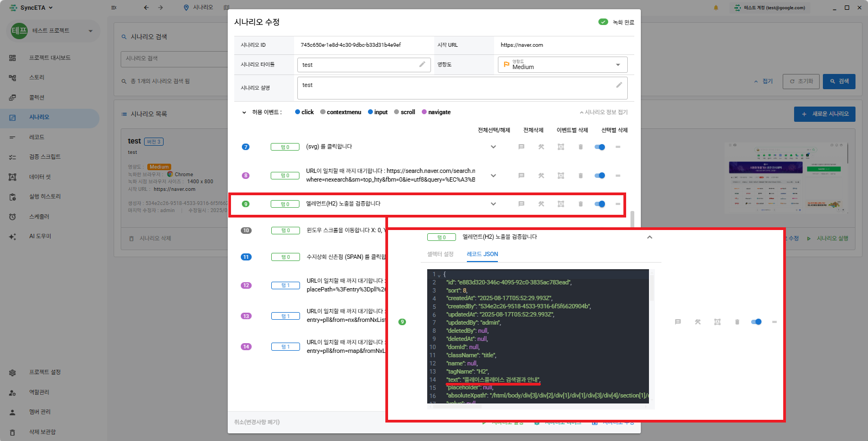Disable the toggle switch for step 7

coord(600,147)
